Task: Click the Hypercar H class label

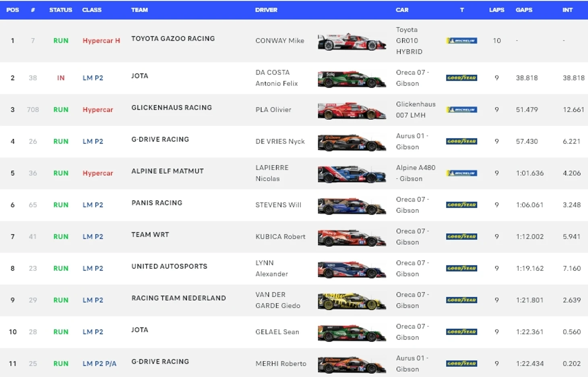Action: [x=101, y=41]
